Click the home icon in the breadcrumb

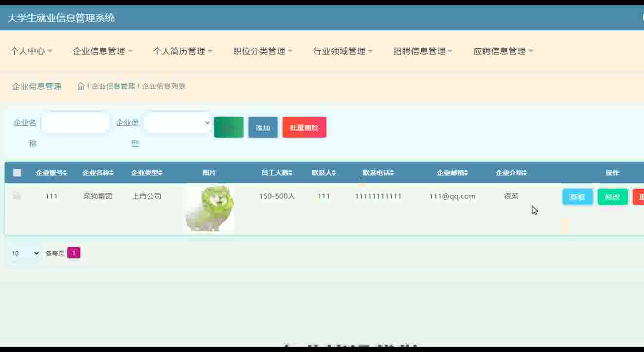tap(81, 86)
